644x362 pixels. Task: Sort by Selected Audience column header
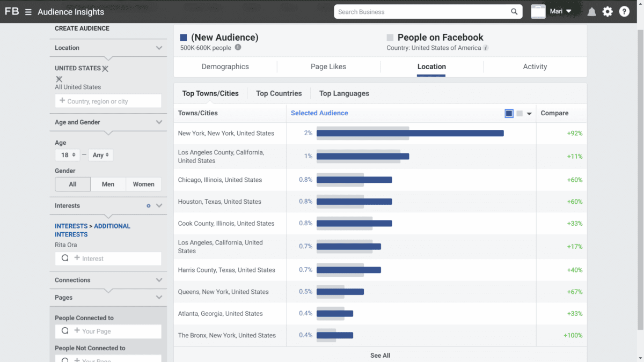(x=319, y=113)
